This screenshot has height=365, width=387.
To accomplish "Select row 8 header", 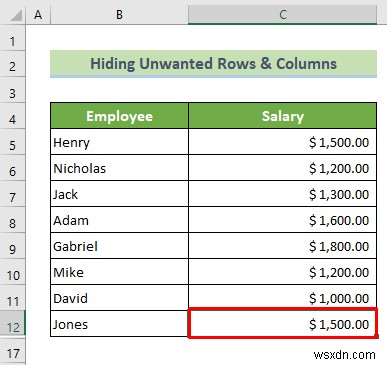I will (12, 220).
